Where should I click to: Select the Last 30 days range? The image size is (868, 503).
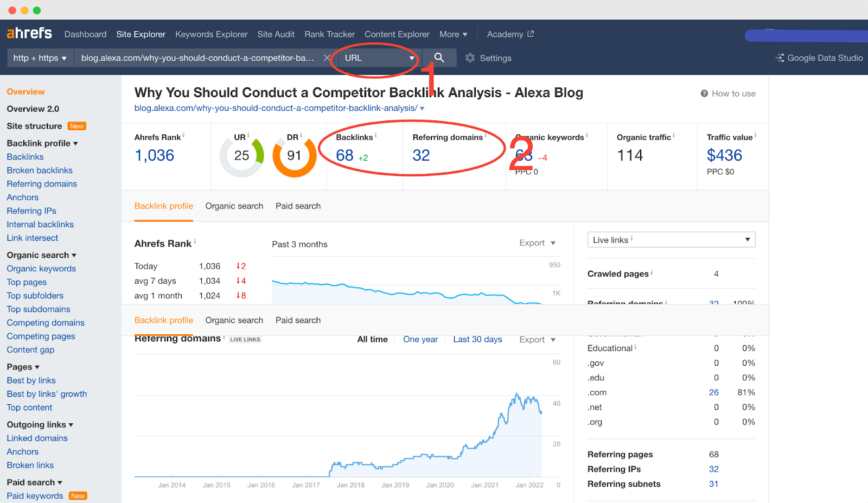tap(478, 339)
